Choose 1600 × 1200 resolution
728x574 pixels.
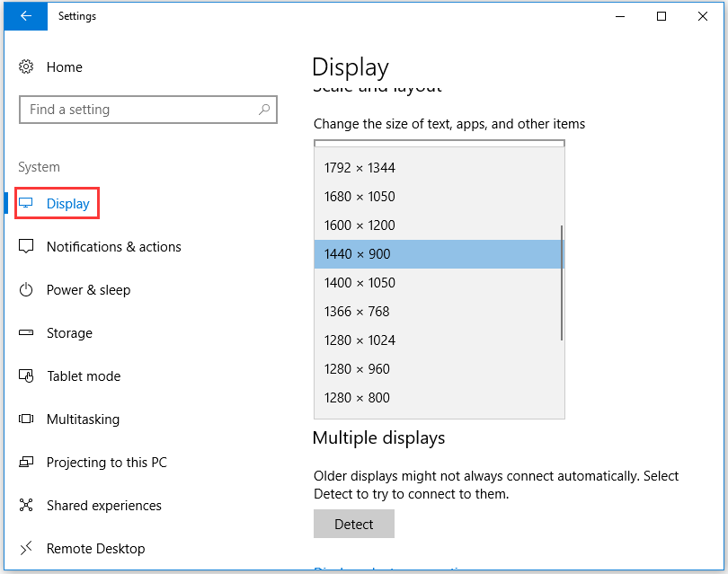[439, 225]
